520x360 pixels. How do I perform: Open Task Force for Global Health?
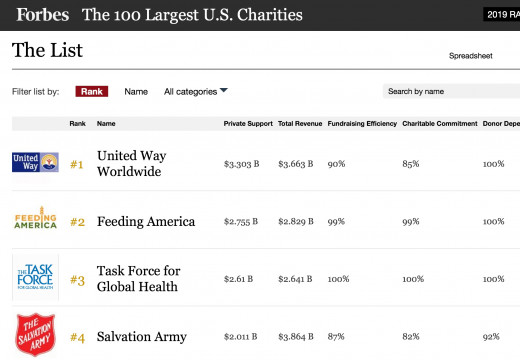[138, 279]
